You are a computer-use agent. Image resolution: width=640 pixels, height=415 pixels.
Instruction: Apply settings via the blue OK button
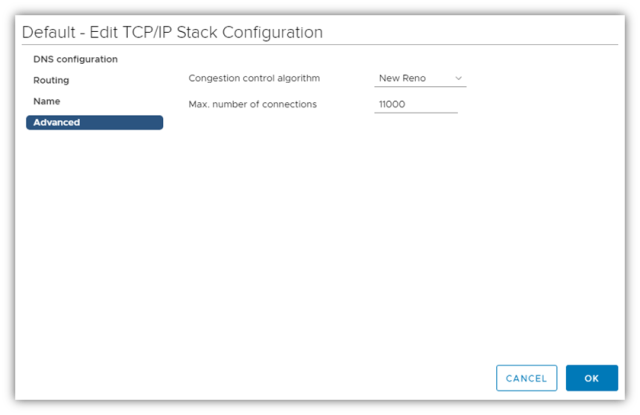591,378
